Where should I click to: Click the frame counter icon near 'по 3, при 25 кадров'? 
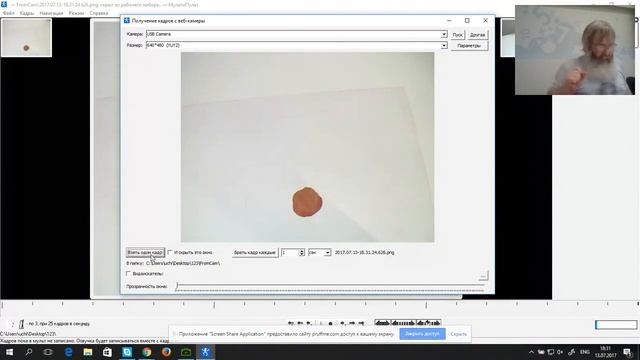tap(21, 324)
